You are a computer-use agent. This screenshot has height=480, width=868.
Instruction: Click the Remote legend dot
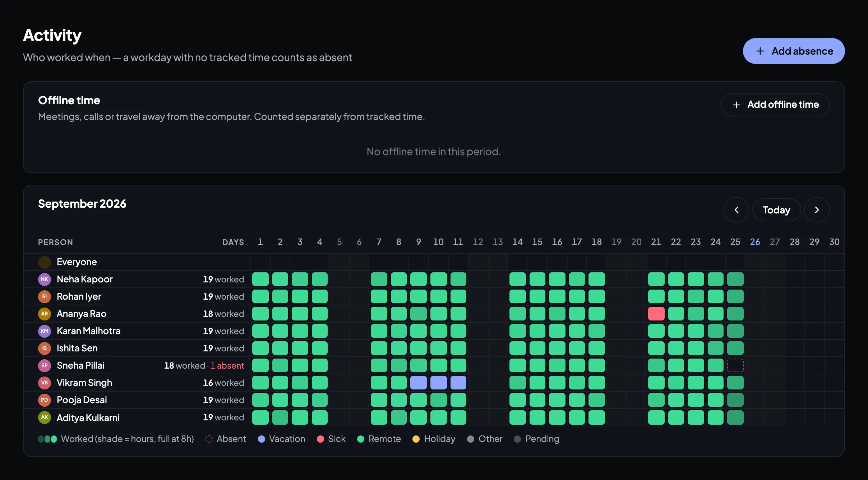point(361,439)
